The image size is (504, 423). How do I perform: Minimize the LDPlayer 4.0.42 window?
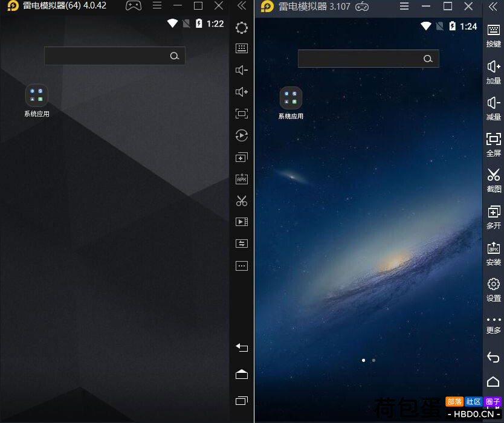(x=178, y=5)
